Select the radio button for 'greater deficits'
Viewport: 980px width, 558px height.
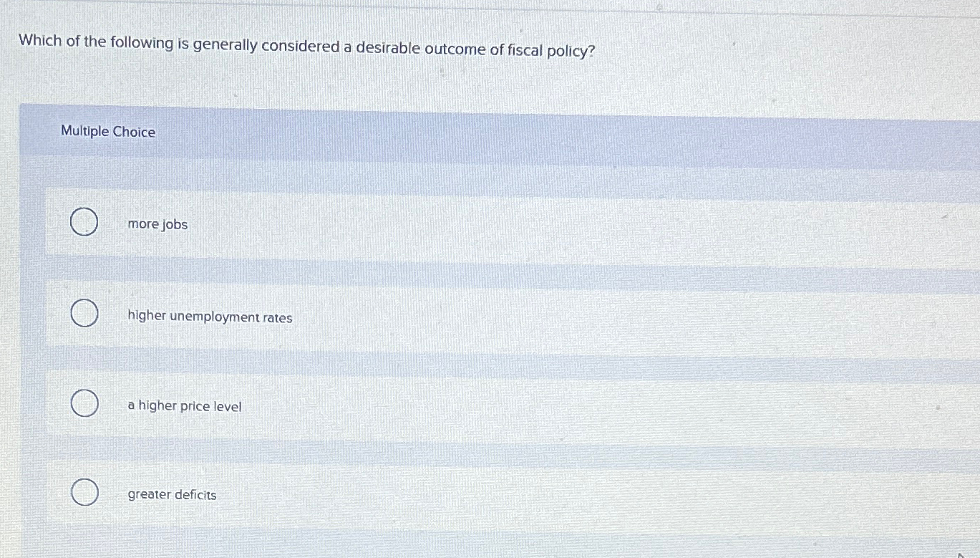pos(84,493)
